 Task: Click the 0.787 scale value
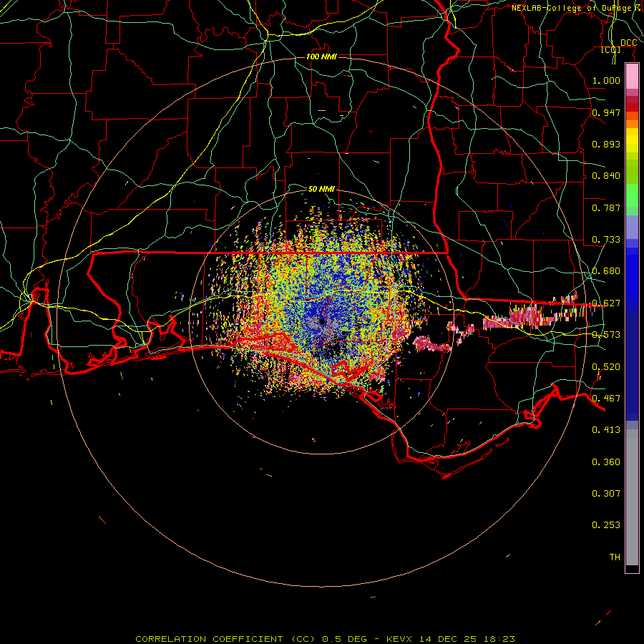pyautogui.click(x=606, y=208)
